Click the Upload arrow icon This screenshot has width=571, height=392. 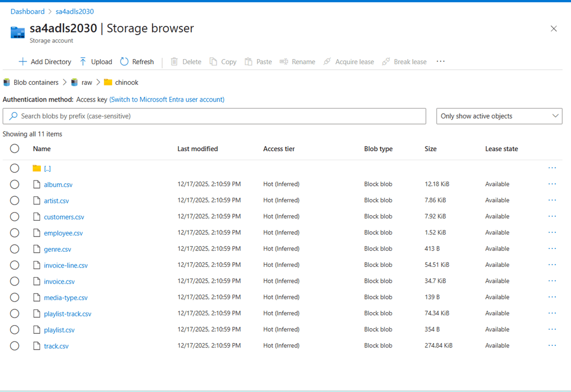click(x=83, y=62)
